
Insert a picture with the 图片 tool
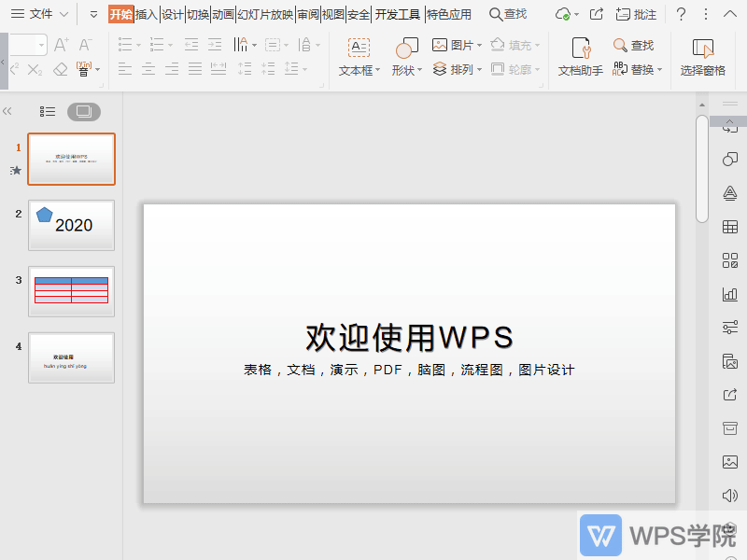[455, 44]
